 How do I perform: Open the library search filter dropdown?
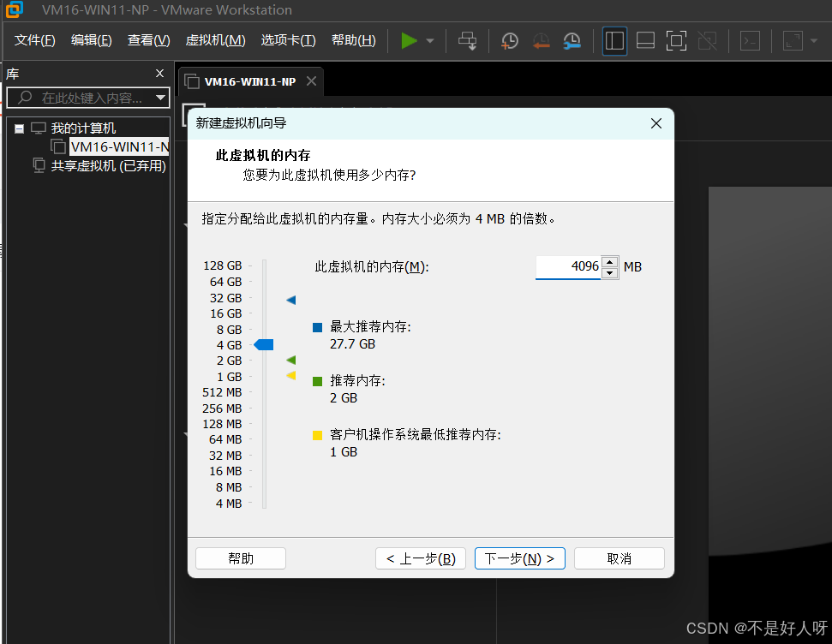tap(160, 98)
